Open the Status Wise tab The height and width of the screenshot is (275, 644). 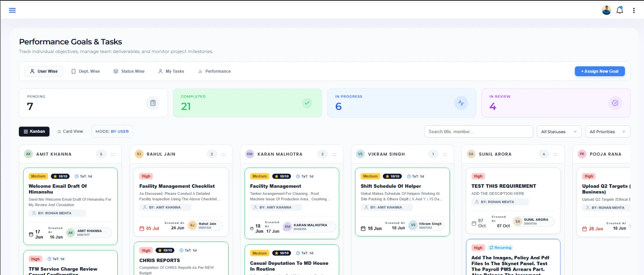pos(129,71)
